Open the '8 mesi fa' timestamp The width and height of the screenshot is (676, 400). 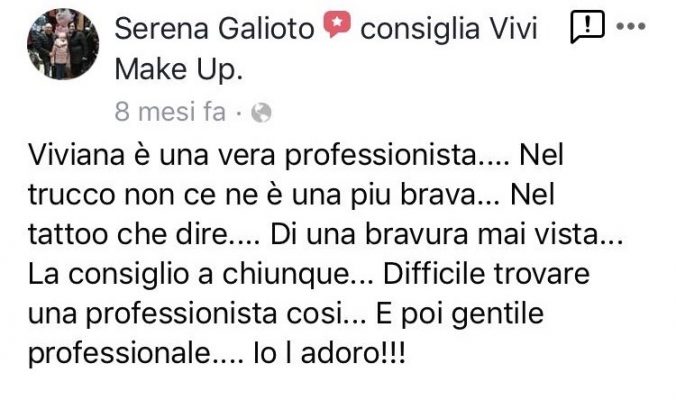click(170, 112)
